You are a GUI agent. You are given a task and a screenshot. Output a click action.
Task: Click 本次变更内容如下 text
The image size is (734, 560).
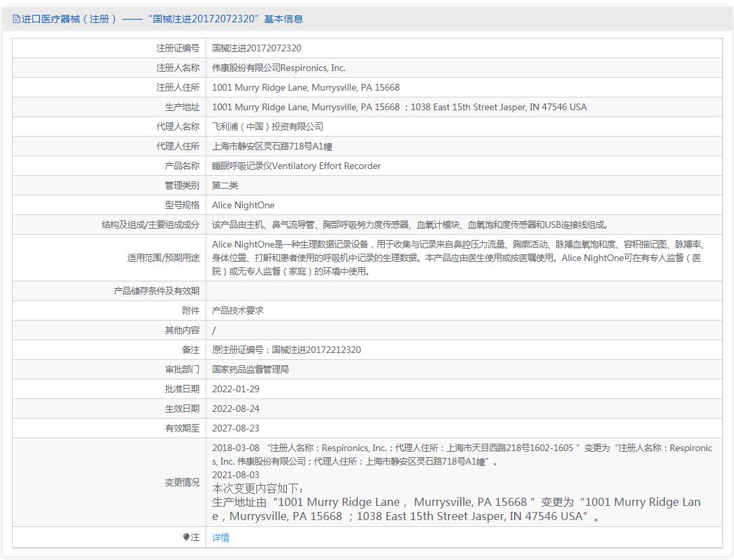(258, 488)
